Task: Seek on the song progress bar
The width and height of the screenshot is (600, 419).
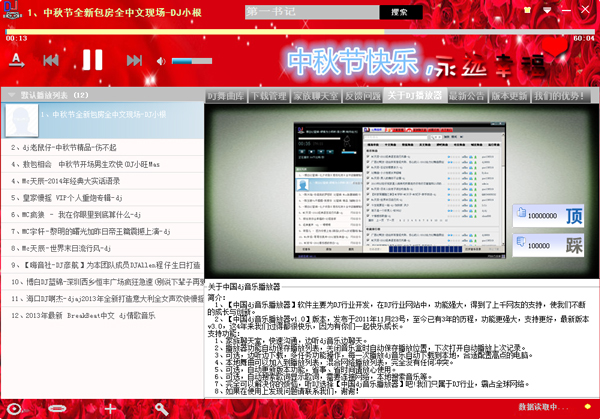Action: click(x=300, y=32)
